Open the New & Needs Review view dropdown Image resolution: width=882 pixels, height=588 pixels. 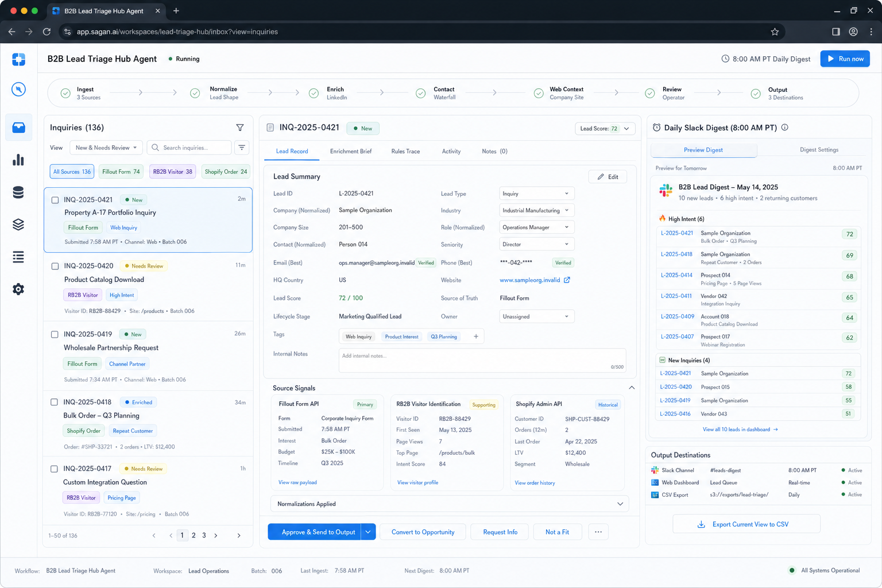point(106,148)
